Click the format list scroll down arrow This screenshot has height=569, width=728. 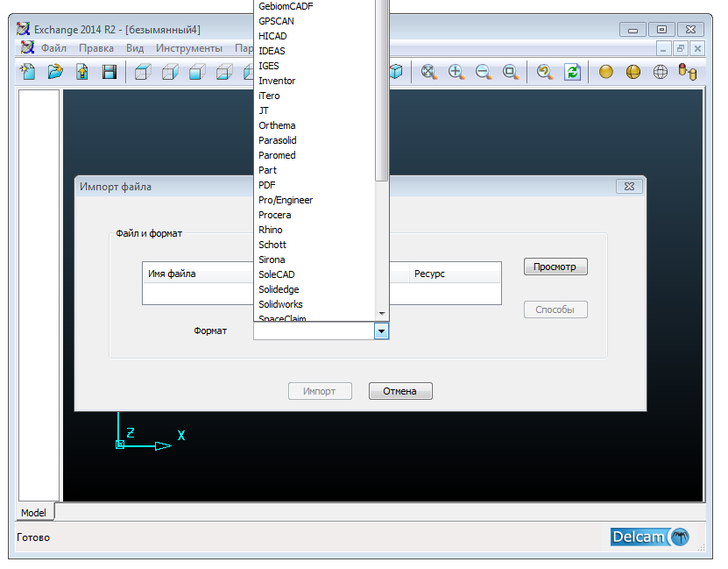coord(382,314)
